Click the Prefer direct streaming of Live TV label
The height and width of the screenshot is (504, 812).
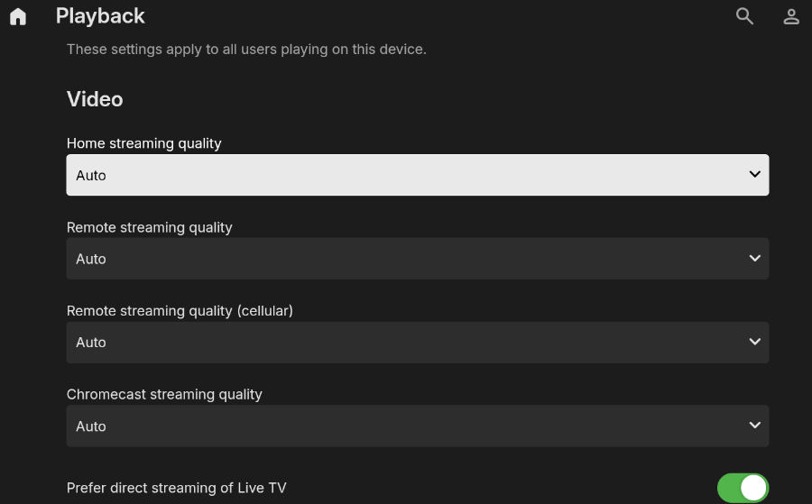pyautogui.click(x=176, y=488)
